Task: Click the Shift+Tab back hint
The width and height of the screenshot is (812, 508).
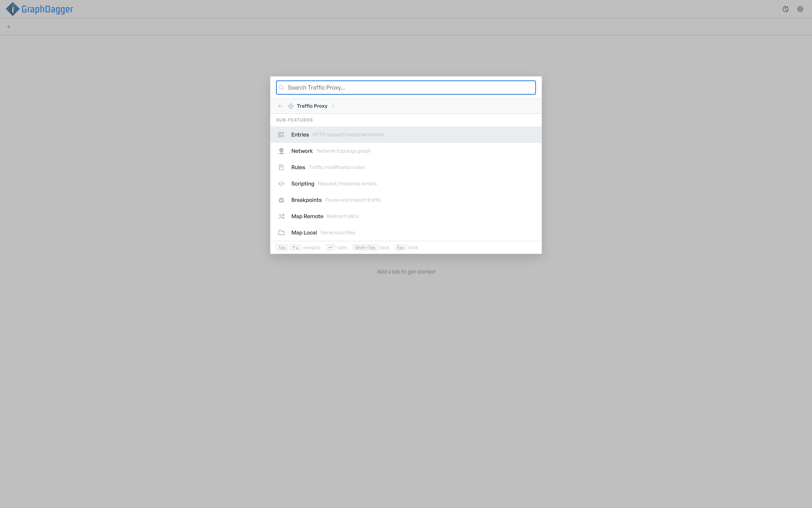Action: (x=365, y=248)
